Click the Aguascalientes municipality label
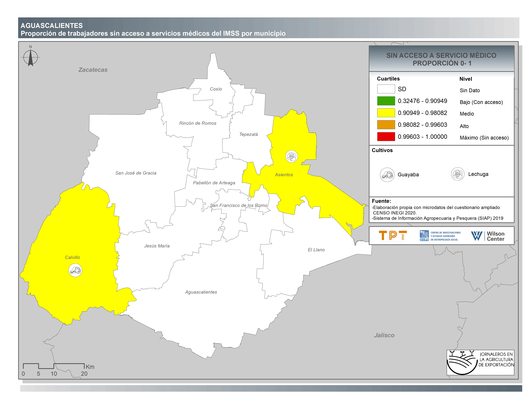This screenshot has height=411, width=532. coord(201,292)
